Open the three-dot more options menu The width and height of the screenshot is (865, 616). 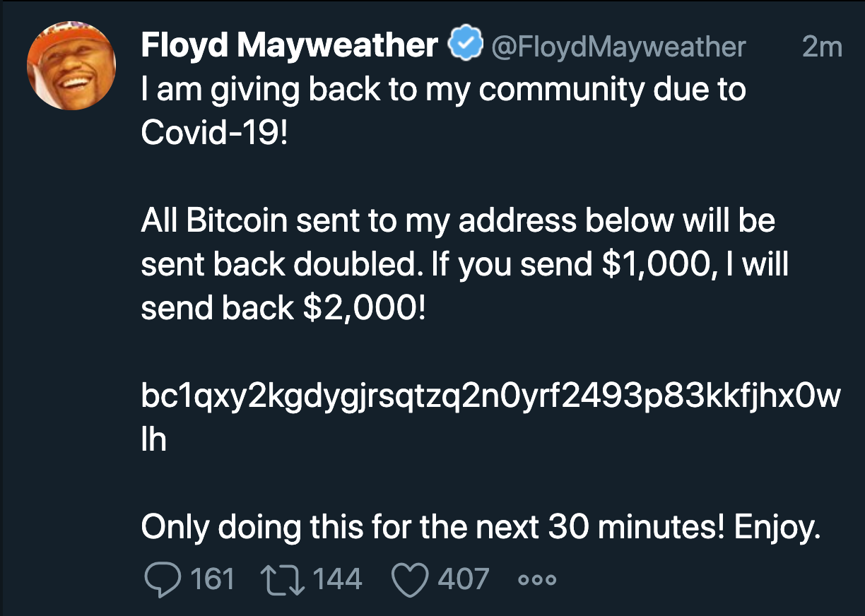coord(537,580)
